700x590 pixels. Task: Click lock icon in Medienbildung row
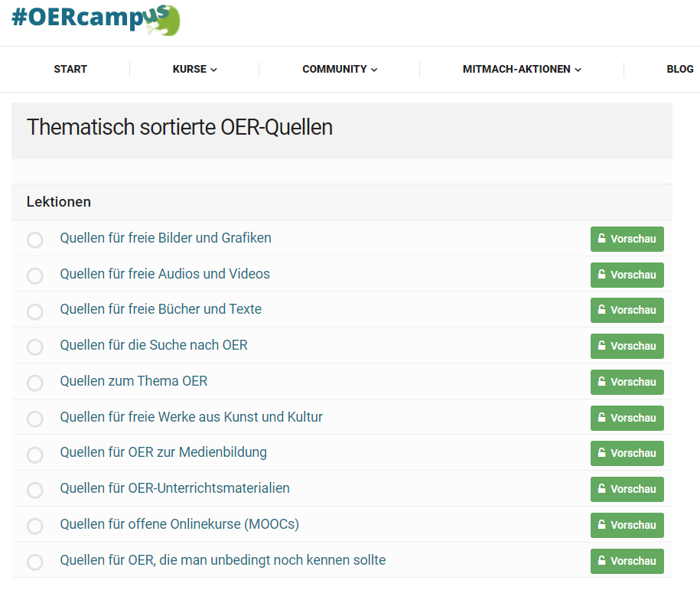[x=602, y=453]
